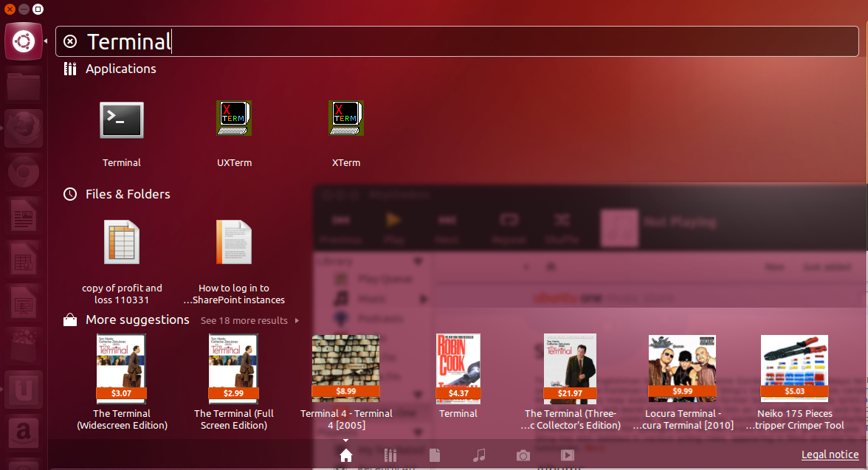
Task: Launch the Terminal application icon
Action: 122,120
